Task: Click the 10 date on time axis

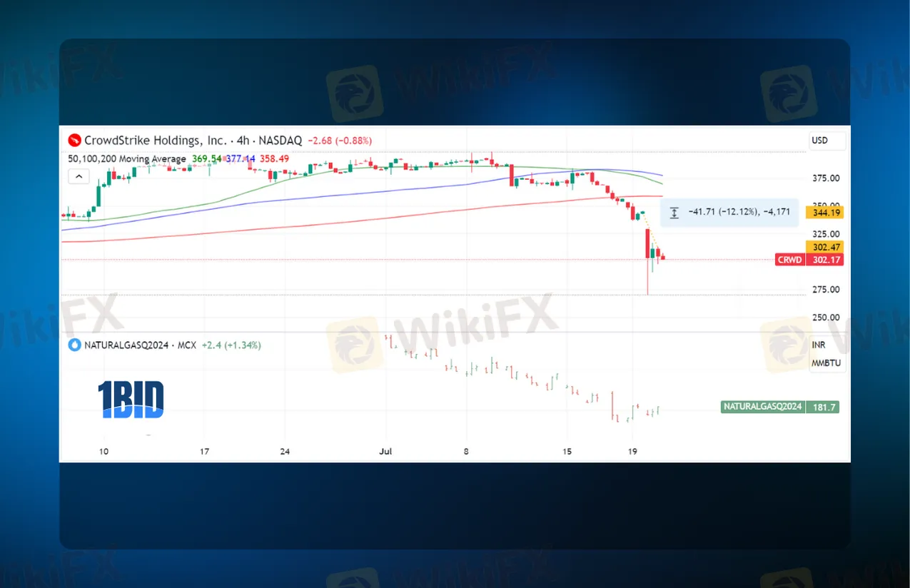Action: (x=103, y=452)
